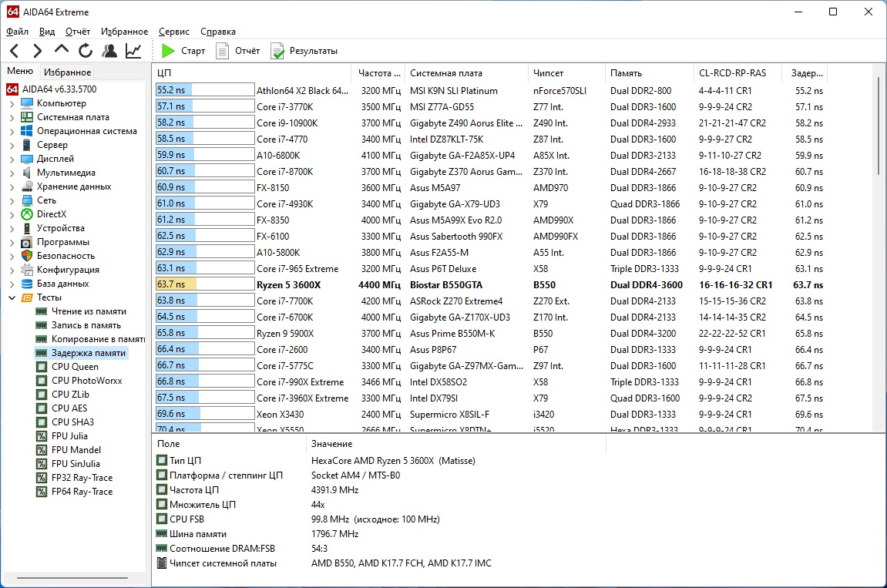Open the Отчёт menu in the menu bar
887x588 pixels.
point(78,32)
